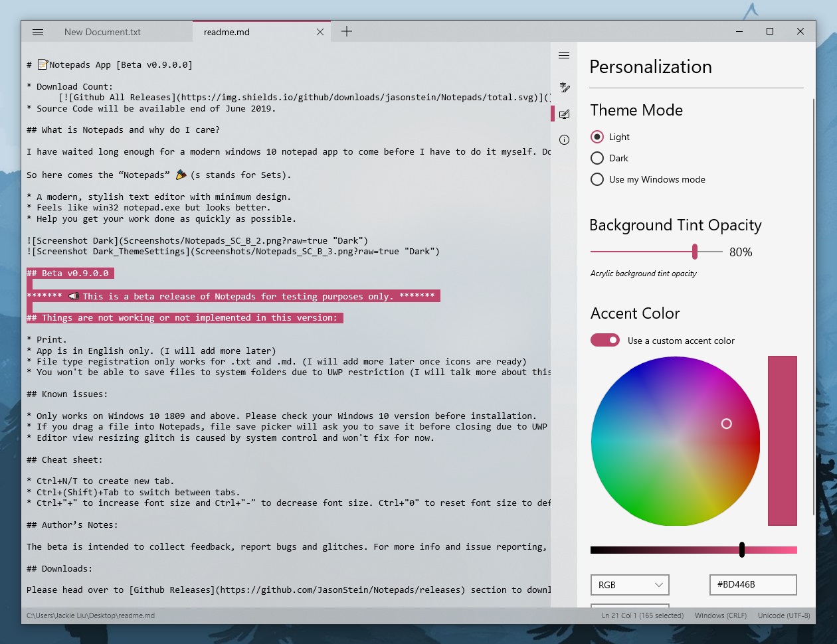Click the "Ctrl+N/T to create new tab" line
The height and width of the screenshot is (644, 837).
[100, 481]
